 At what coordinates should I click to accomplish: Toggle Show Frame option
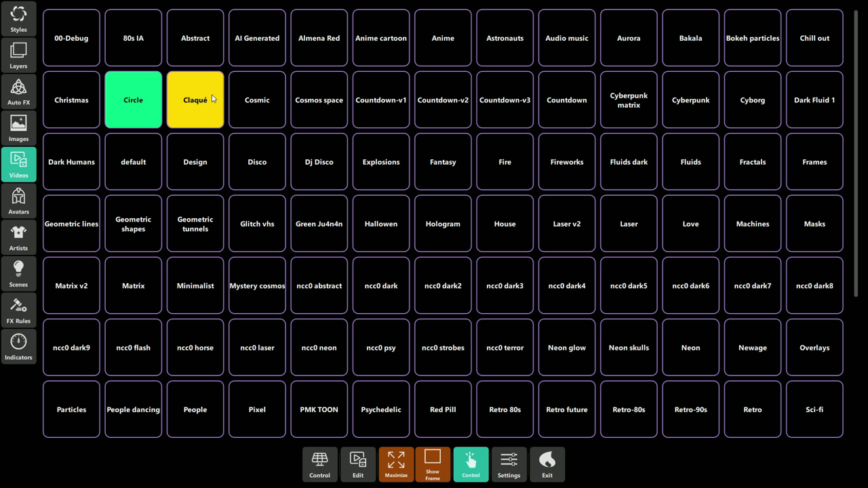pos(433,464)
